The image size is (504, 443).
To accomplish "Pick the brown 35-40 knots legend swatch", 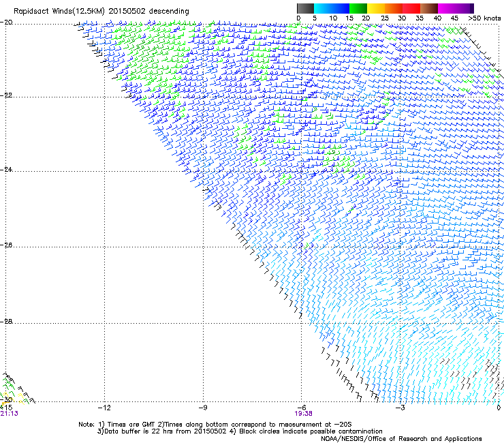I will point(429,8).
